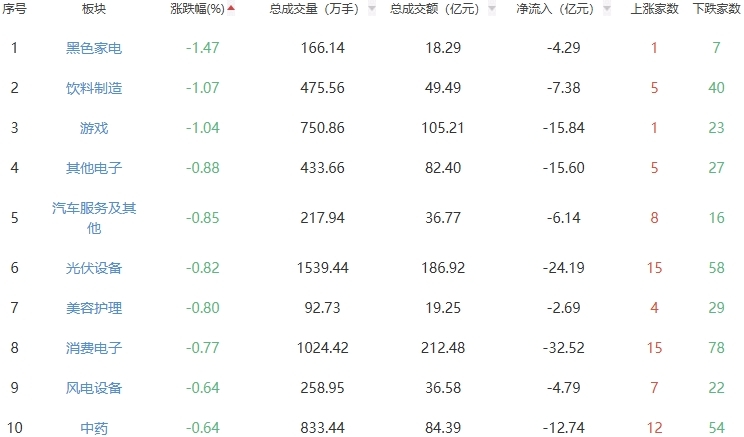Select the 美容护理 sector link

[x=94, y=308]
